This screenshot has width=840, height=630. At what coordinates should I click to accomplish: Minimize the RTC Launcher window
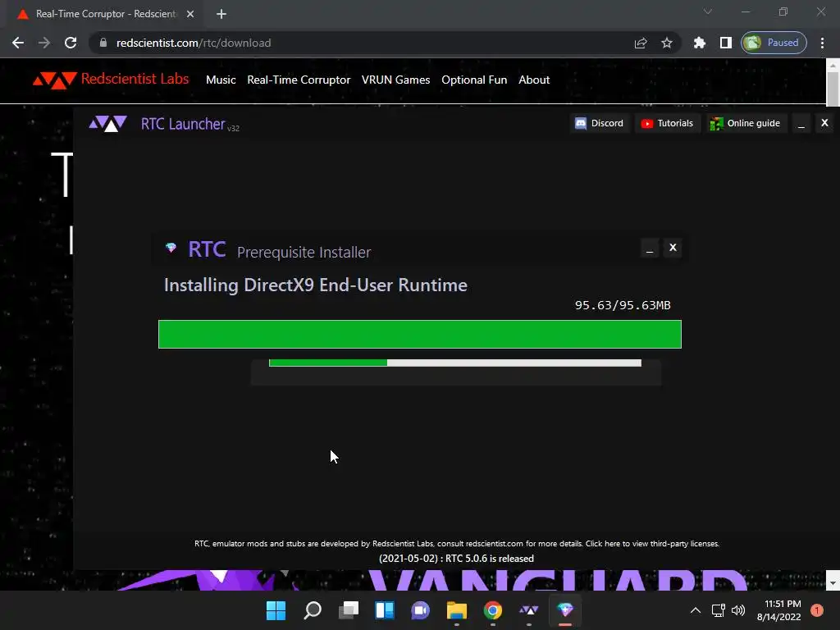[x=801, y=124]
